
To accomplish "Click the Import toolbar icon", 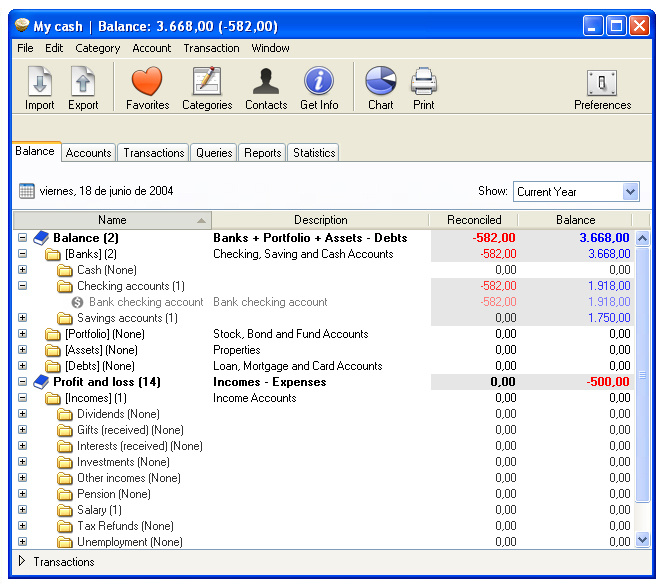I will pos(40,87).
